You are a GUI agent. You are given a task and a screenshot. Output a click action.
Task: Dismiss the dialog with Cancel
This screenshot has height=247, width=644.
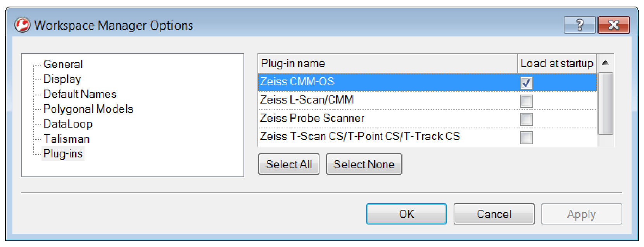coord(494,213)
